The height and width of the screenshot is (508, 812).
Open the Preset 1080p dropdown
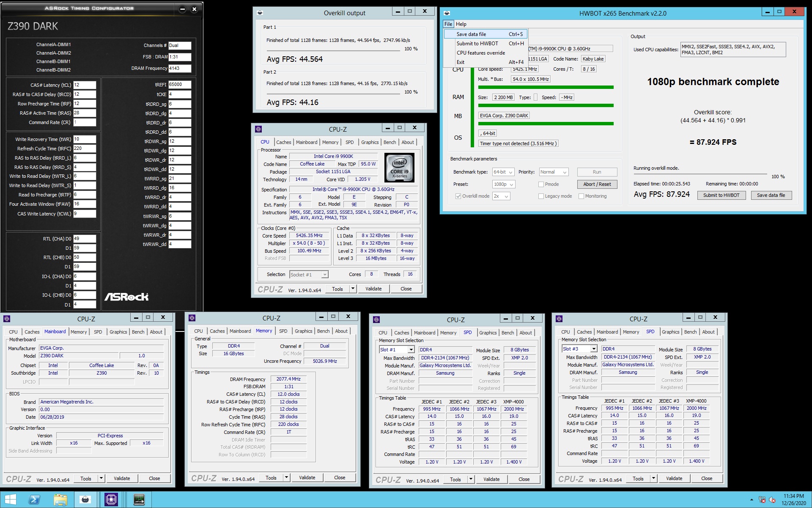click(x=504, y=185)
